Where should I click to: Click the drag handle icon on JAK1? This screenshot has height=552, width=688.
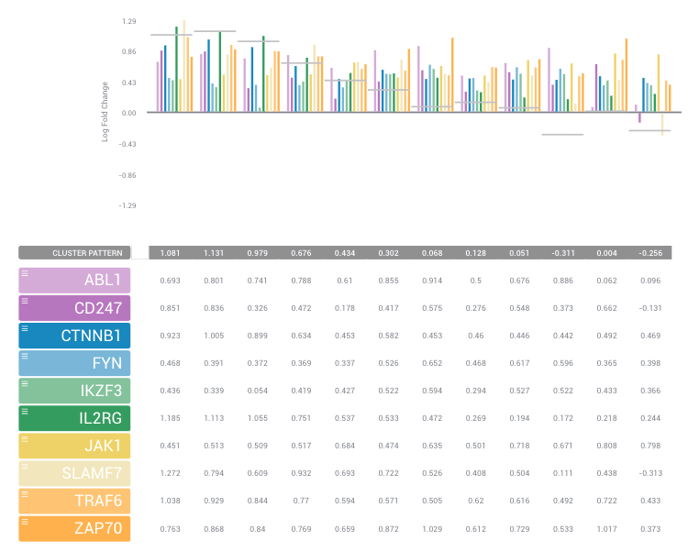point(25,439)
